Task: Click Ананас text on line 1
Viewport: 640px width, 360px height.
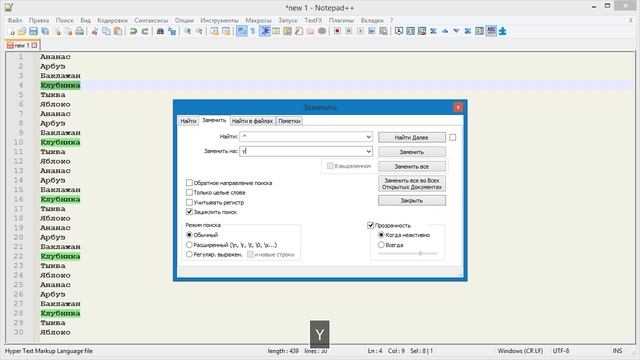Action: pyautogui.click(x=55, y=57)
